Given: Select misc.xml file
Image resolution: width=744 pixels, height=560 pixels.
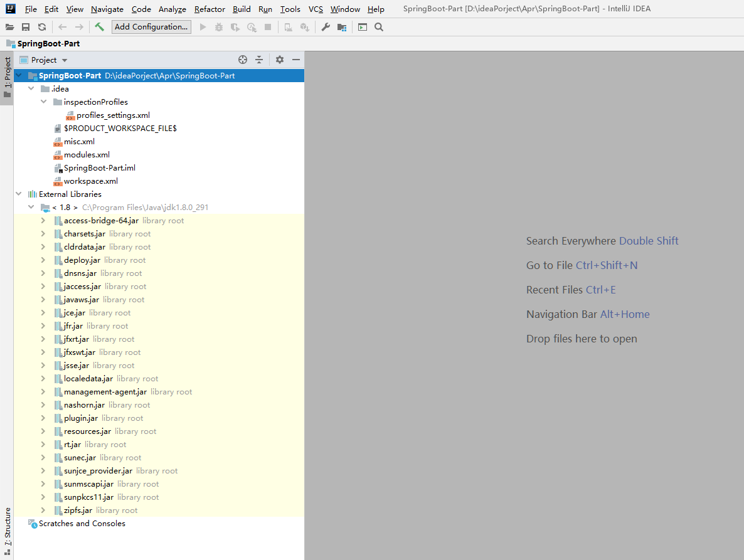Looking at the screenshot, I should click(x=79, y=142).
